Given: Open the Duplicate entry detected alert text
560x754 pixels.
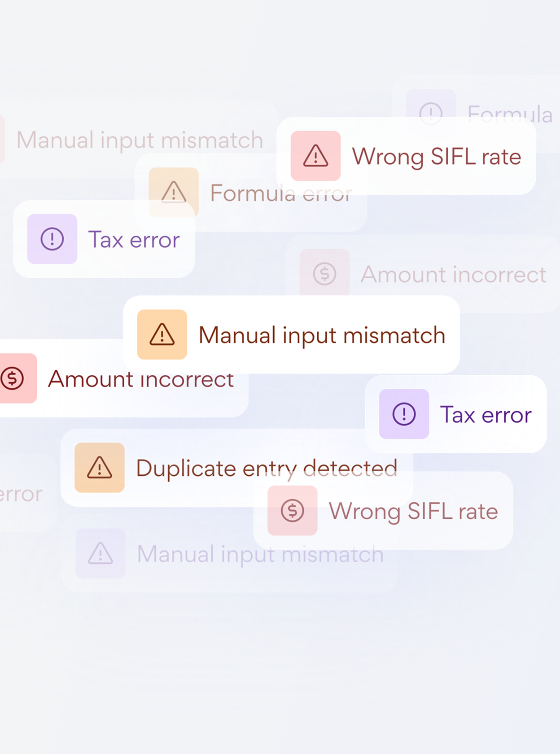Looking at the screenshot, I should (267, 469).
